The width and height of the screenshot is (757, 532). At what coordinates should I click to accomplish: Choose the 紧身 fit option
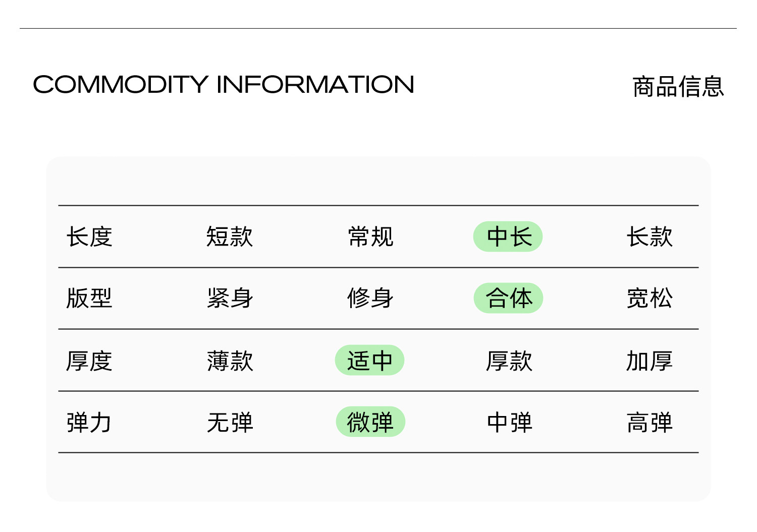point(230,298)
